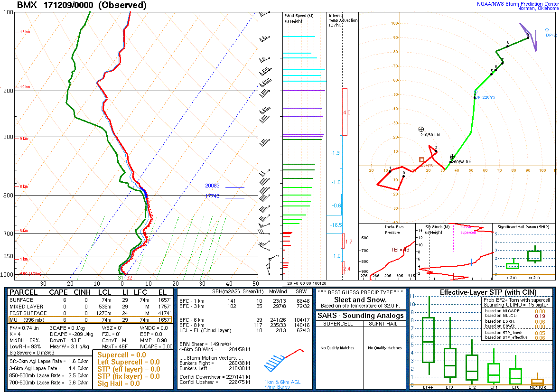This screenshot has width=560, height=392.
Task: Select the 260/38 RM storm motion marker
Action: click(452, 156)
